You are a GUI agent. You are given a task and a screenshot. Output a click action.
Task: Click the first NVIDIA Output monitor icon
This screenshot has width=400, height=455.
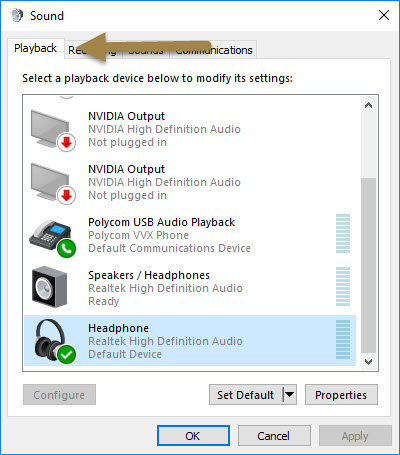point(53,131)
